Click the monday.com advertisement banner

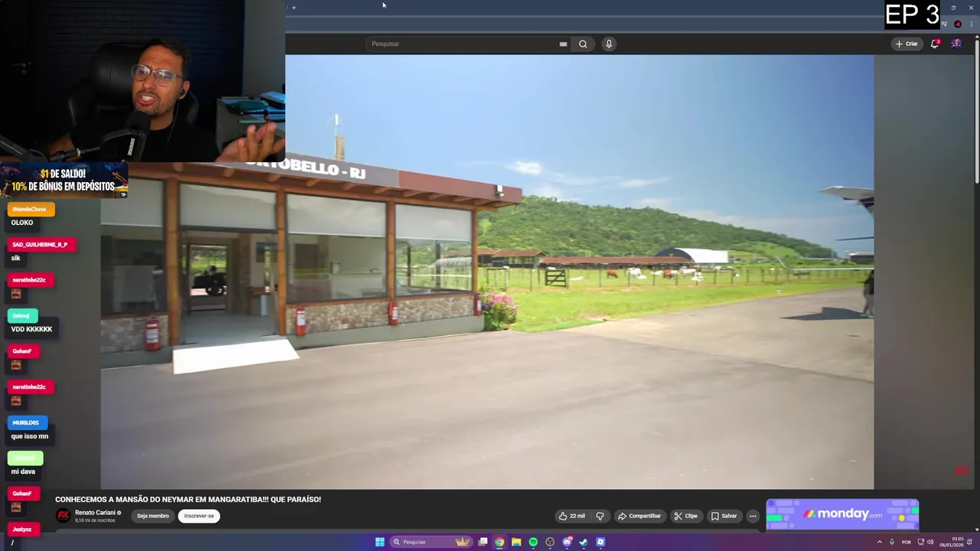point(842,514)
